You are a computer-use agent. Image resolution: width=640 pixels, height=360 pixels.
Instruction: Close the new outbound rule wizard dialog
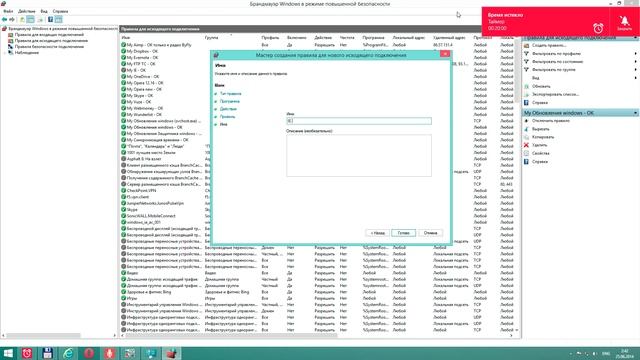click(445, 54)
